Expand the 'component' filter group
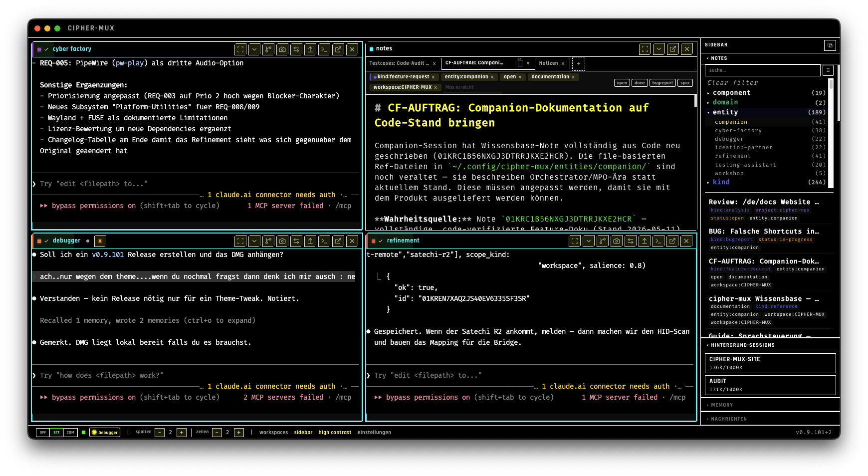 pyautogui.click(x=766, y=93)
